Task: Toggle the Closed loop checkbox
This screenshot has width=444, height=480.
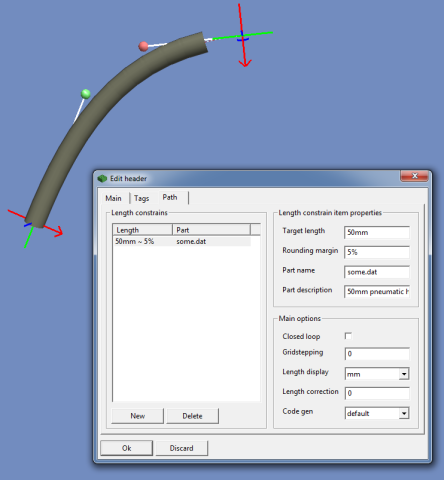Action: pos(348,336)
